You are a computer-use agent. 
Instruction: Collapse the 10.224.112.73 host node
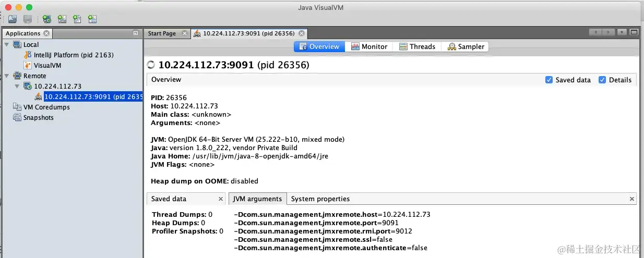(x=17, y=86)
